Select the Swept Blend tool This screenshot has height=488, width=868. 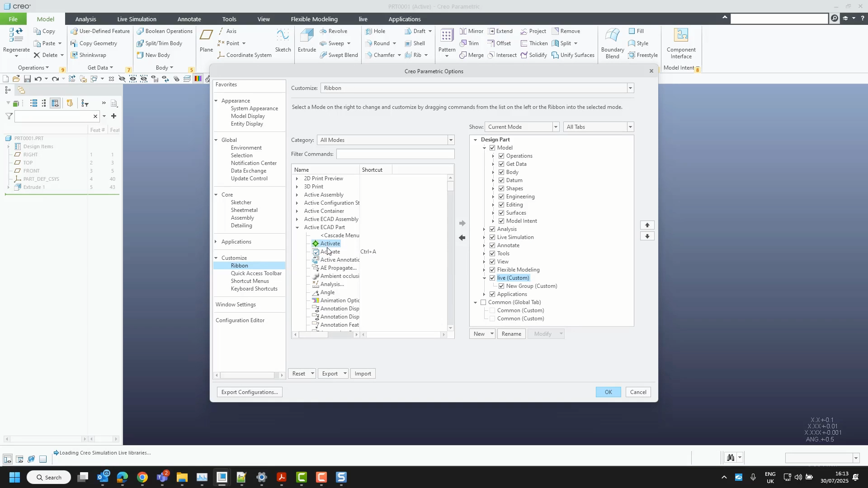339,55
